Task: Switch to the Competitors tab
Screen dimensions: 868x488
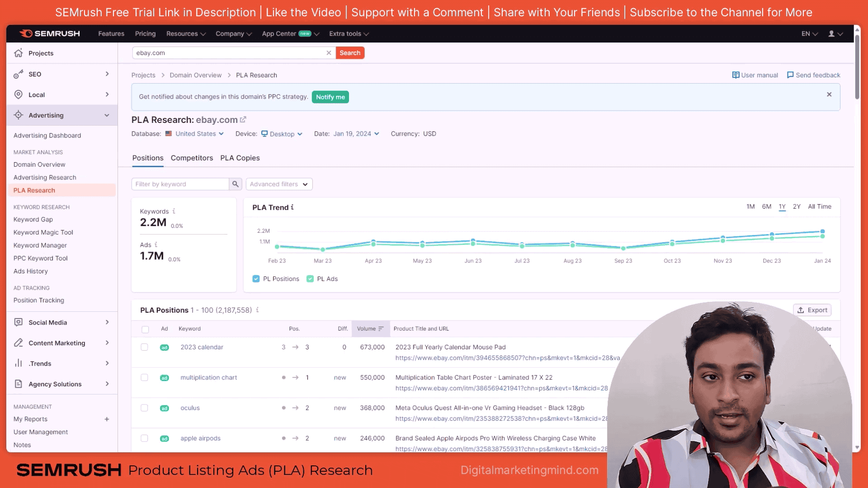Action: pos(191,158)
